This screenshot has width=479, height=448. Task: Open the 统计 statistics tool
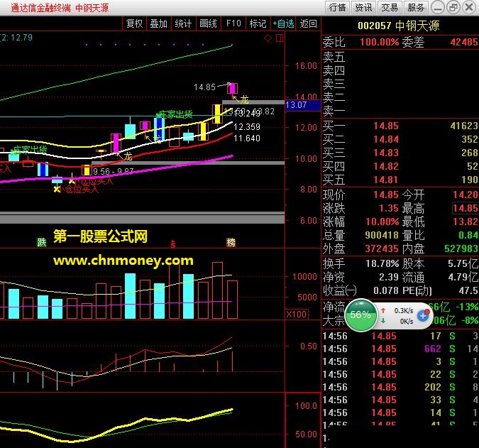tap(183, 23)
